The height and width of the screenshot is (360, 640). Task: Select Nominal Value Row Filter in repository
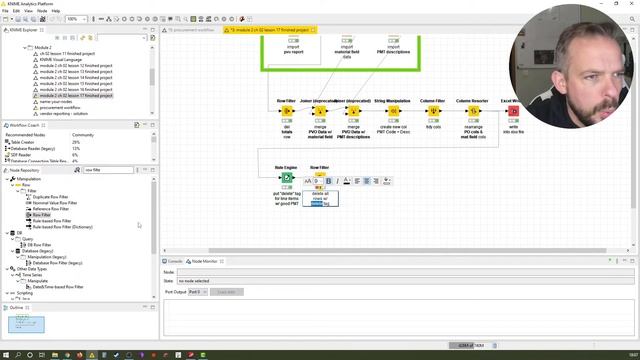pyautogui.click(x=55, y=203)
